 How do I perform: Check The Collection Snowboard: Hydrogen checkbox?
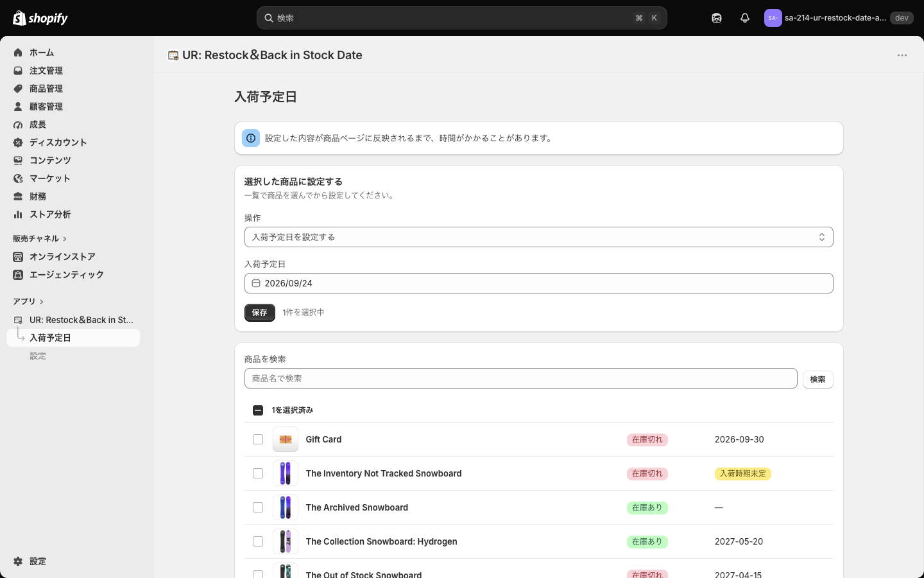pyautogui.click(x=258, y=541)
